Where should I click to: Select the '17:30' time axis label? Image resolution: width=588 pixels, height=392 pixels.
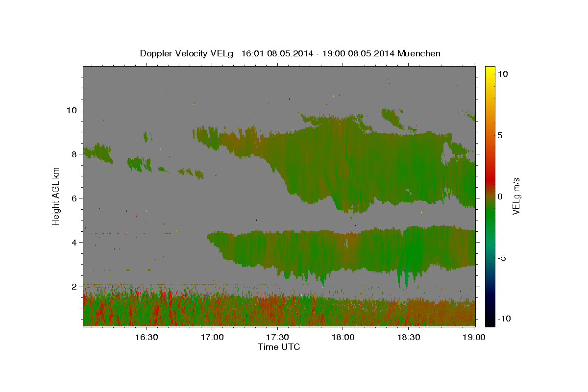coord(277,337)
